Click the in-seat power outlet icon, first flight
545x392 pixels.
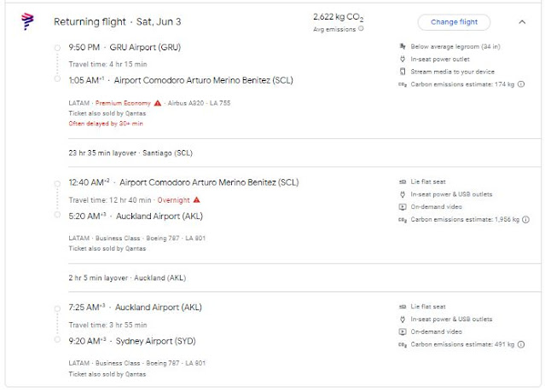402,59
